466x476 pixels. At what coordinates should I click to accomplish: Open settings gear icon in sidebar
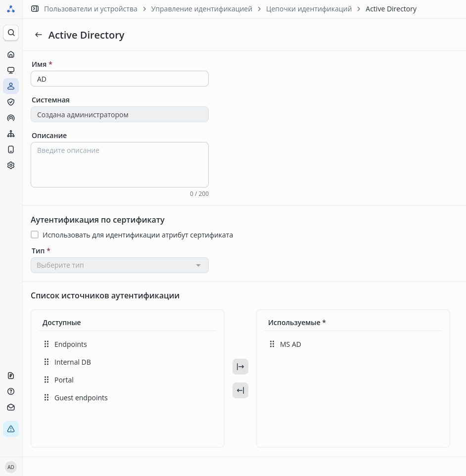click(11, 165)
